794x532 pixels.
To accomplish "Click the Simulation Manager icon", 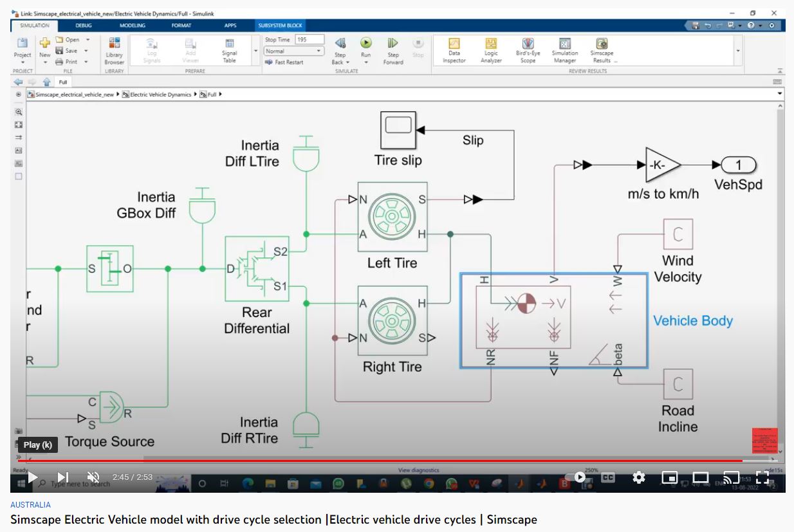I will (x=565, y=50).
